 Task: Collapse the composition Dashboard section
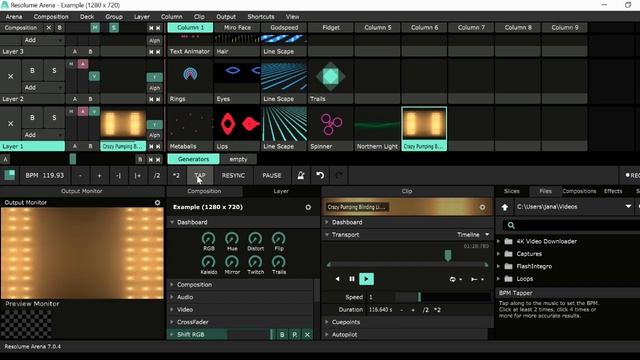pos(172,222)
